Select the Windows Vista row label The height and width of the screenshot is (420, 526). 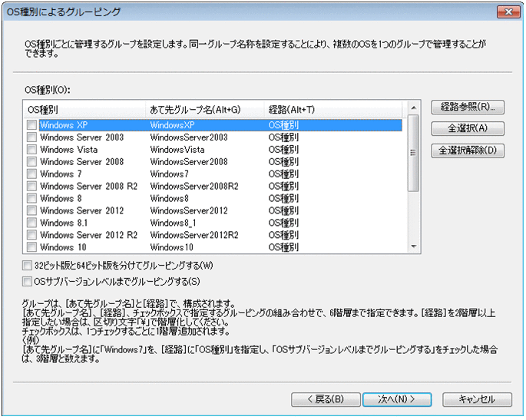pyautogui.click(x=69, y=150)
